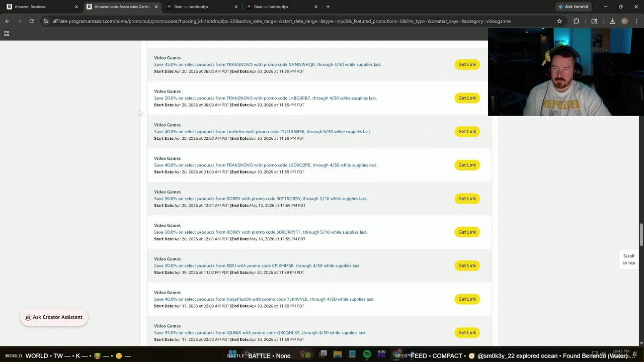The width and height of the screenshot is (644, 362).
Task: Close the Amazon.com Associates Central tab
Action: tap(156, 7)
